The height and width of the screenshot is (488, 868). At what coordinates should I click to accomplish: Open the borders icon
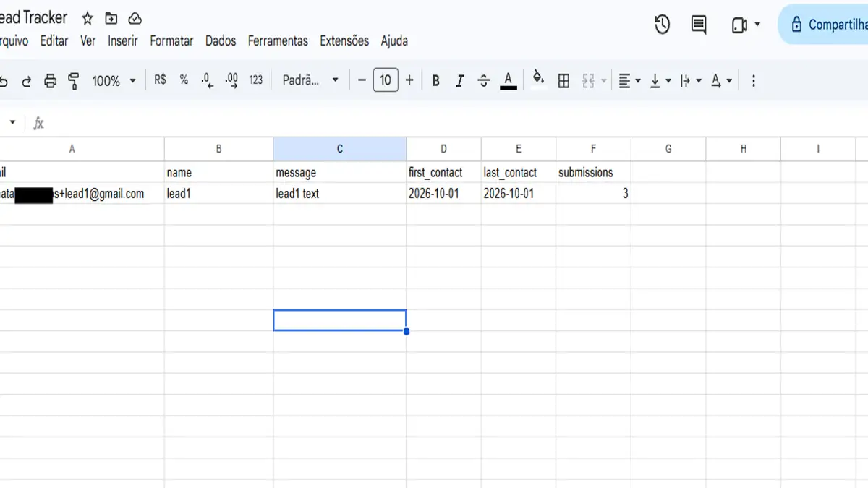[x=563, y=81]
